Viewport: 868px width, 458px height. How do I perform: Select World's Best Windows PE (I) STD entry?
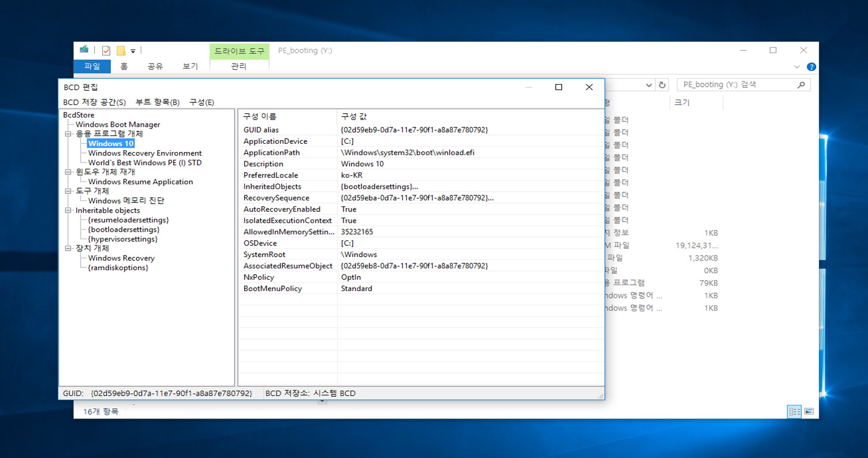pos(145,163)
